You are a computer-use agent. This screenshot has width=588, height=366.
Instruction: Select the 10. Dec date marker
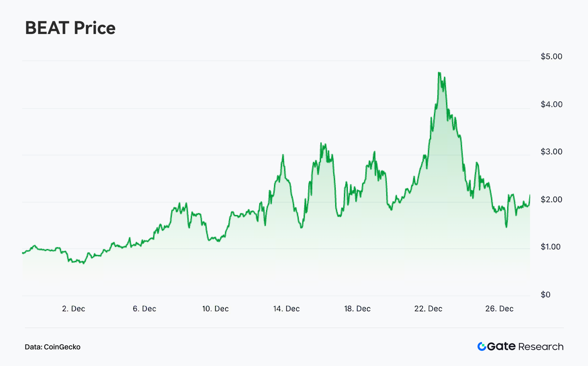[215, 309]
